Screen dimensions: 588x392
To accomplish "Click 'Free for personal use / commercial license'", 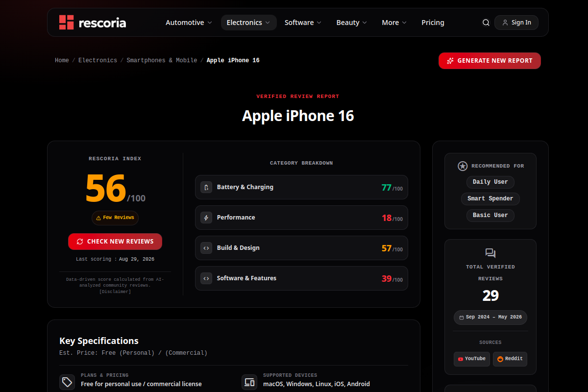I will click(x=141, y=384).
